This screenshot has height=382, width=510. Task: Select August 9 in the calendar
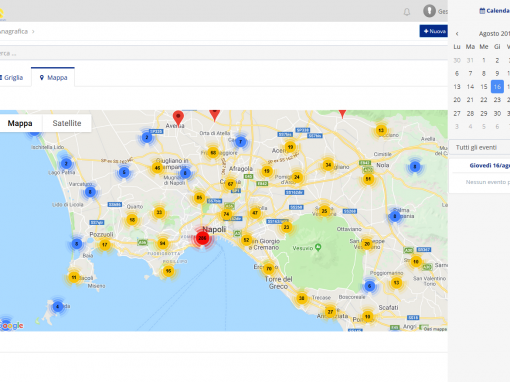click(497, 73)
